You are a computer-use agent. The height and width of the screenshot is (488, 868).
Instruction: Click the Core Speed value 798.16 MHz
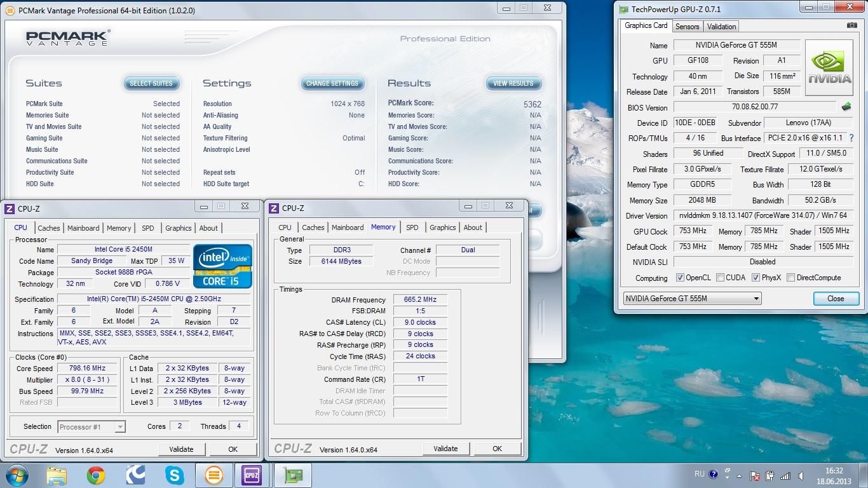click(88, 368)
